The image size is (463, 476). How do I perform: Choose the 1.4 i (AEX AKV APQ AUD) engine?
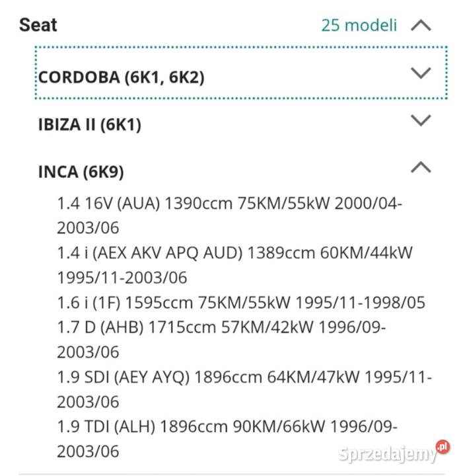point(234,253)
